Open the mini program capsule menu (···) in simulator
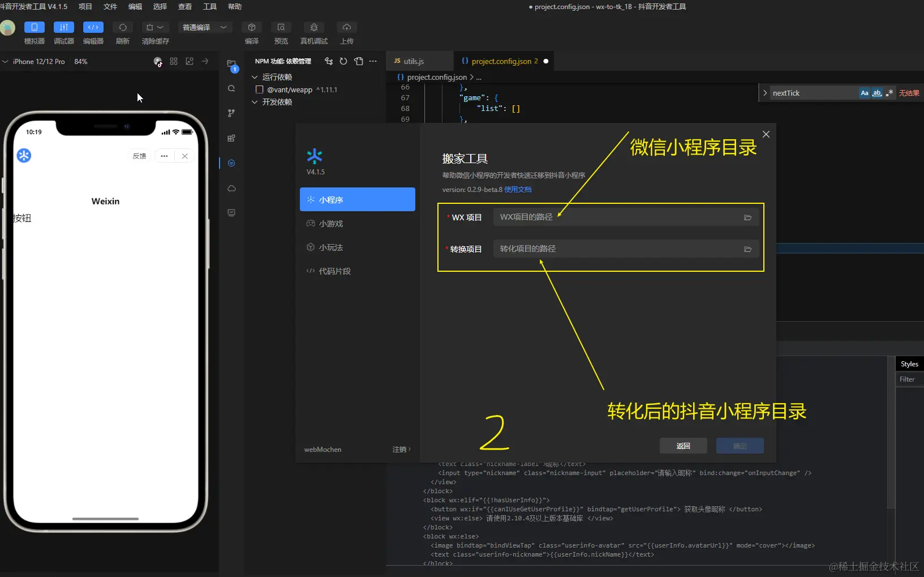924x577 pixels. point(164,156)
